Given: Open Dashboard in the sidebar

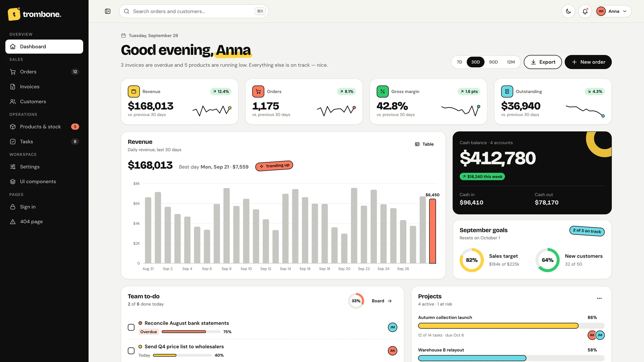Looking at the screenshot, I should [x=44, y=47].
